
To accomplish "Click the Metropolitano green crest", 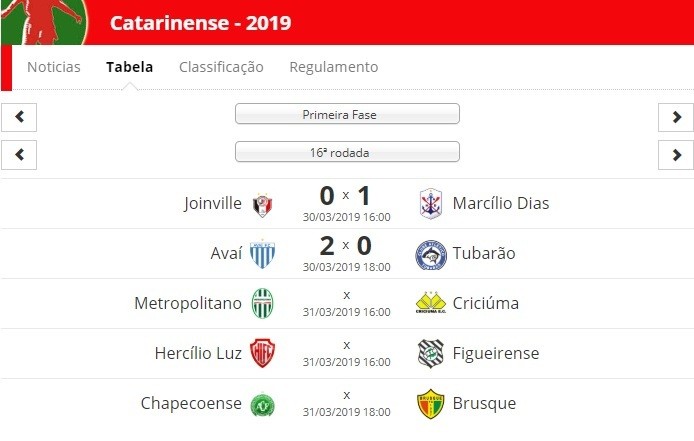I will [262, 304].
